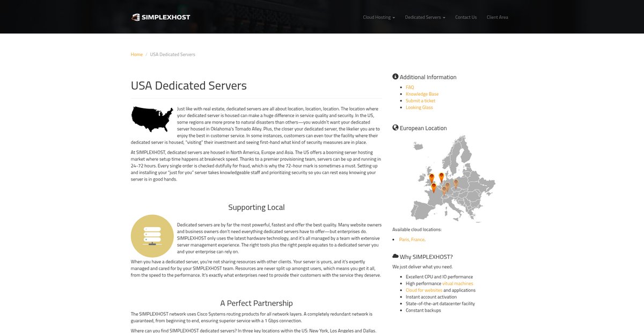Screen dimensions: 644x333
Task: Click the USA Dedicated Servers page heading
Action: point(189,85)
